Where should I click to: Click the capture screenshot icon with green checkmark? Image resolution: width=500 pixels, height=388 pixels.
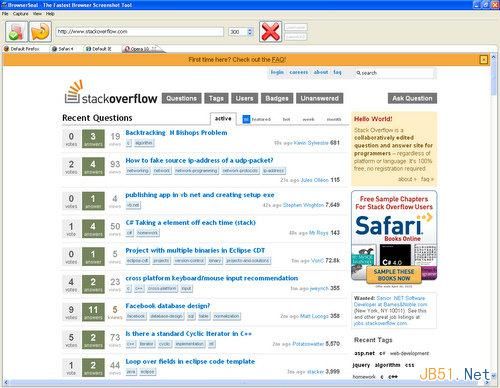click(16, 32)
